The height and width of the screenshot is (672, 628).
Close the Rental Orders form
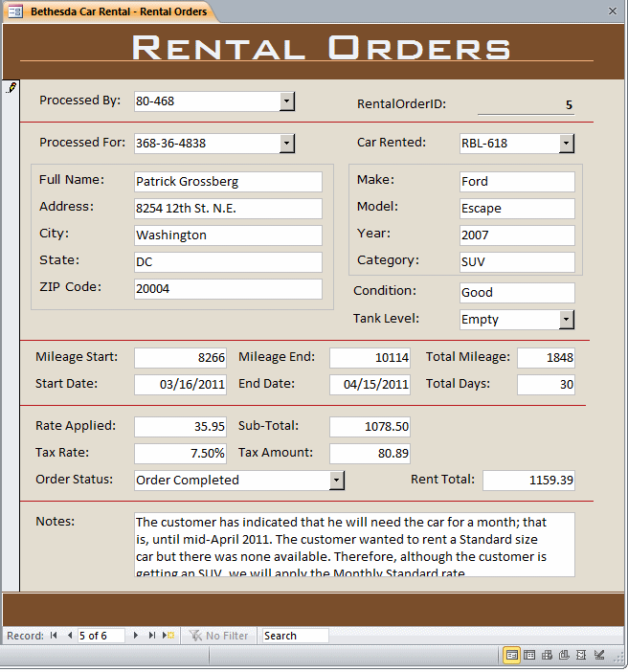613,11
